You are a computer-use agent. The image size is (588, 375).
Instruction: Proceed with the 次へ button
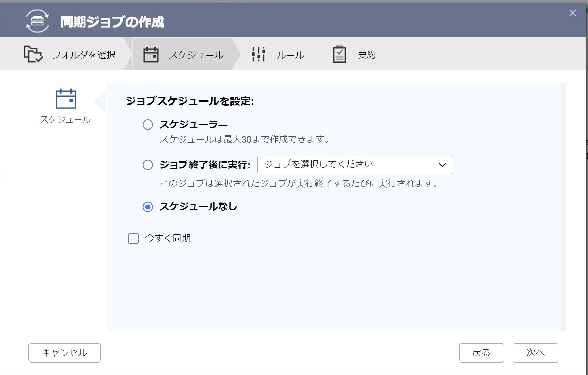(535, 353)
